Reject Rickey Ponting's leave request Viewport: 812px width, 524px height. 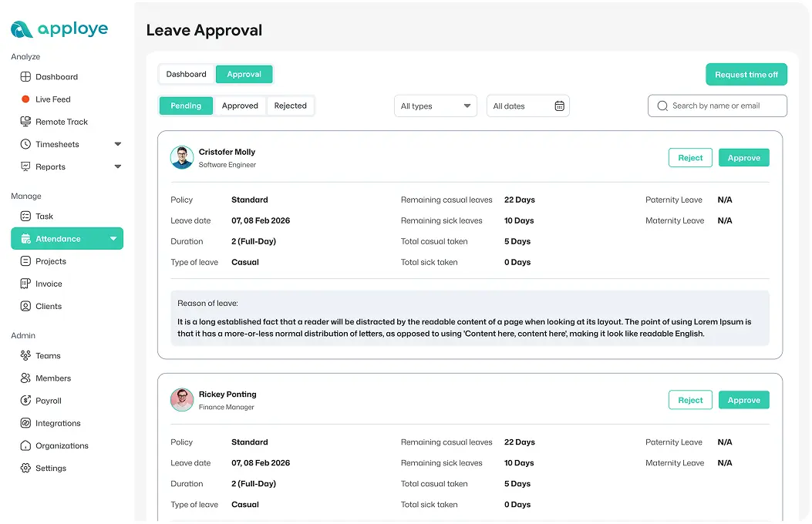pyautogui.click(x=690, y=400)
